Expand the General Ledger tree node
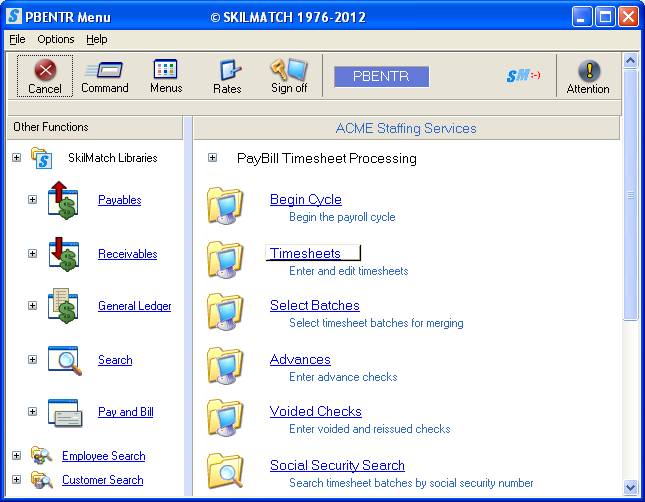The height and width of the screenshot is (502, 645). click(x=32, y=306)
